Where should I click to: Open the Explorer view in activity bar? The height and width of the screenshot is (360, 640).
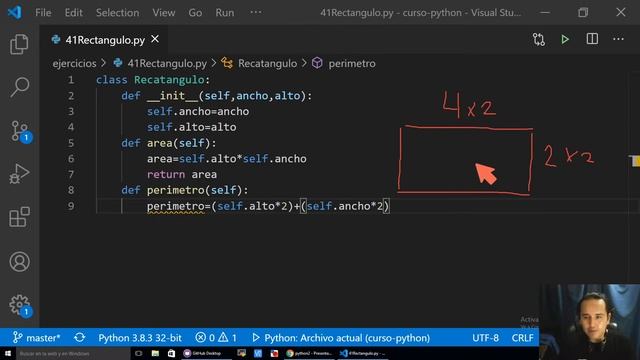point(19,44)
